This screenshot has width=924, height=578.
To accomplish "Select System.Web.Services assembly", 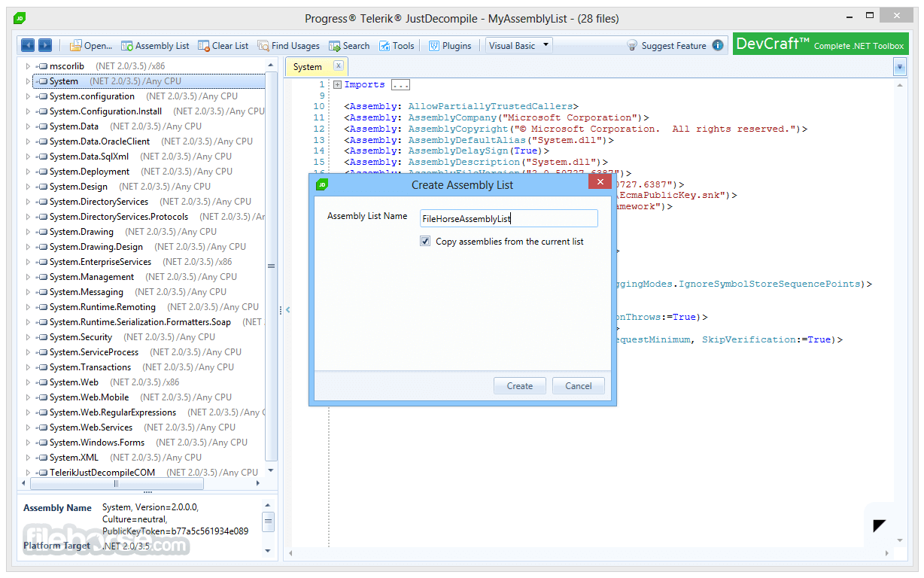I will point(91,427).
